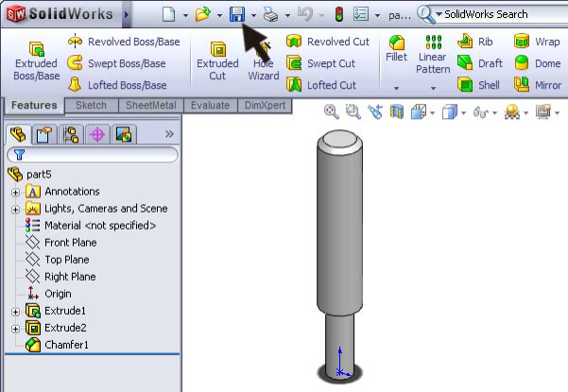Open the Linear Pattern dropdown arrow

(433, 87)
